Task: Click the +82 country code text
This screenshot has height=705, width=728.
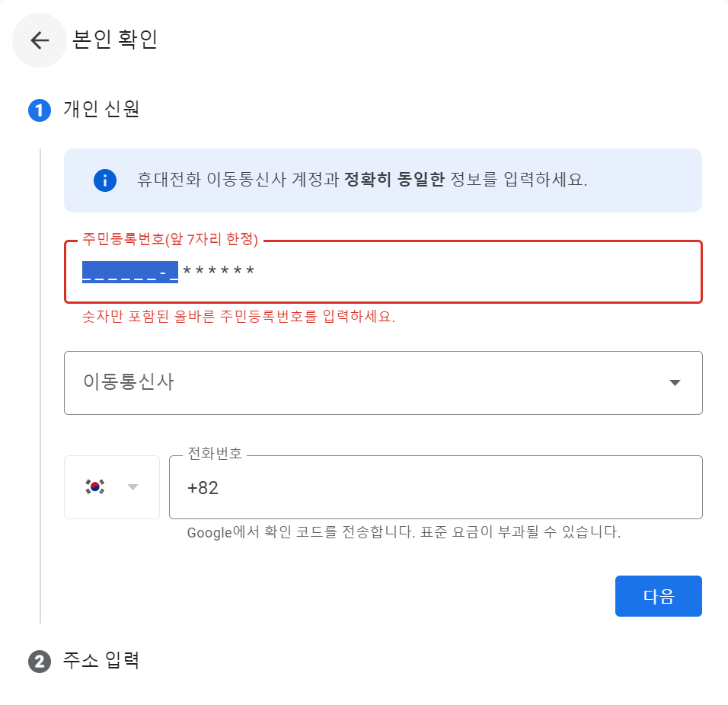Action: pos(203,488)
